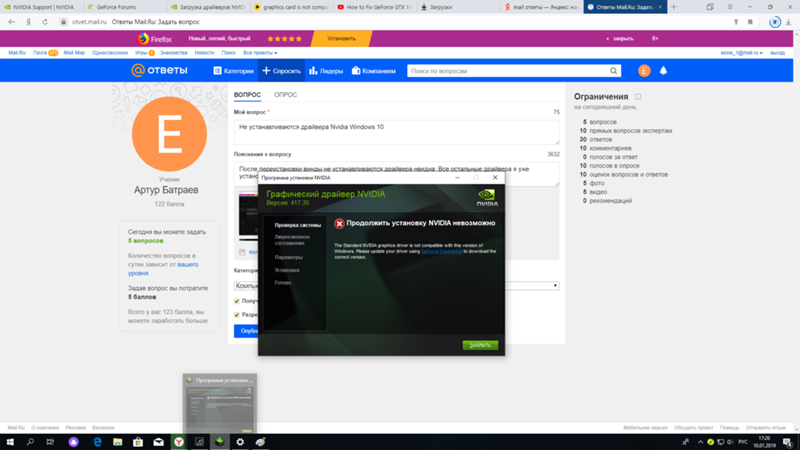
Task: Follow the GeForce Experience link
Action: [x=441, y=251]
